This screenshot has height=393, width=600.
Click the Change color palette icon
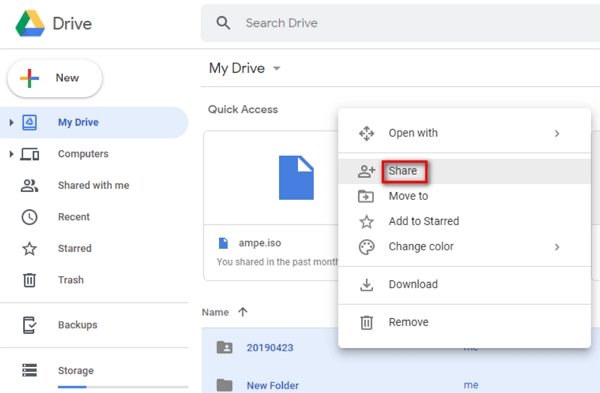[366, 247]
